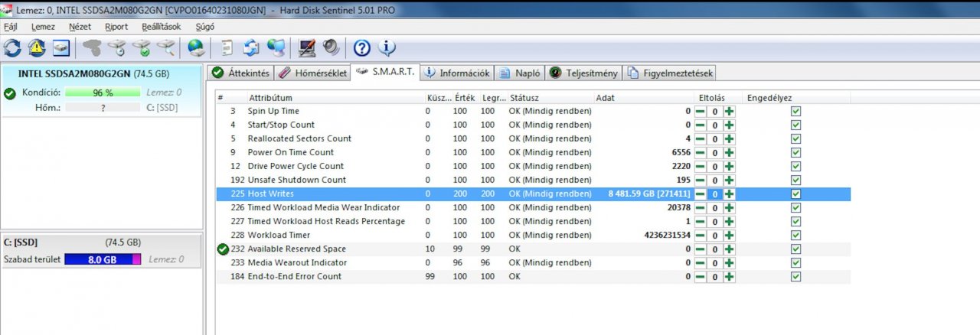Click the blue-framed hard disk toolbar icon

pos(61,48)
